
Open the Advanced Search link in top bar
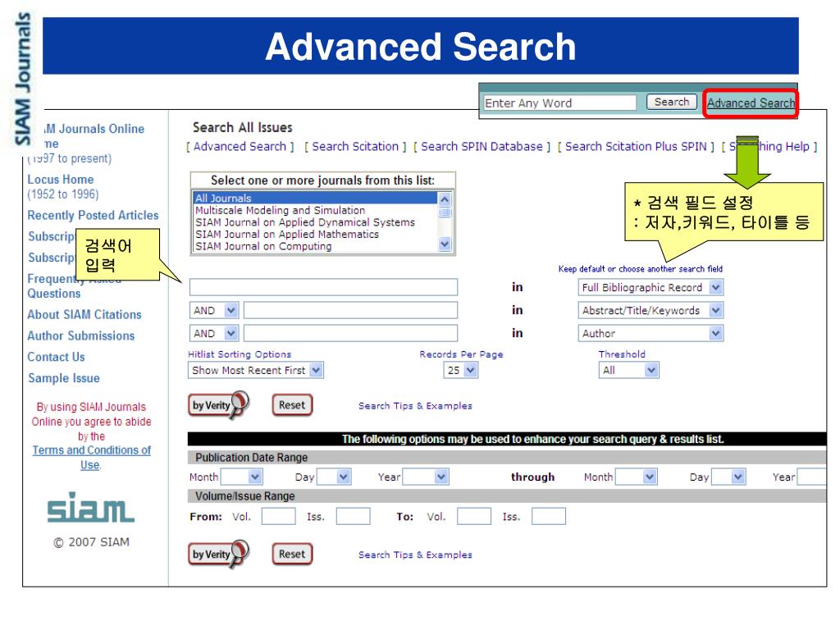(751, 103)
